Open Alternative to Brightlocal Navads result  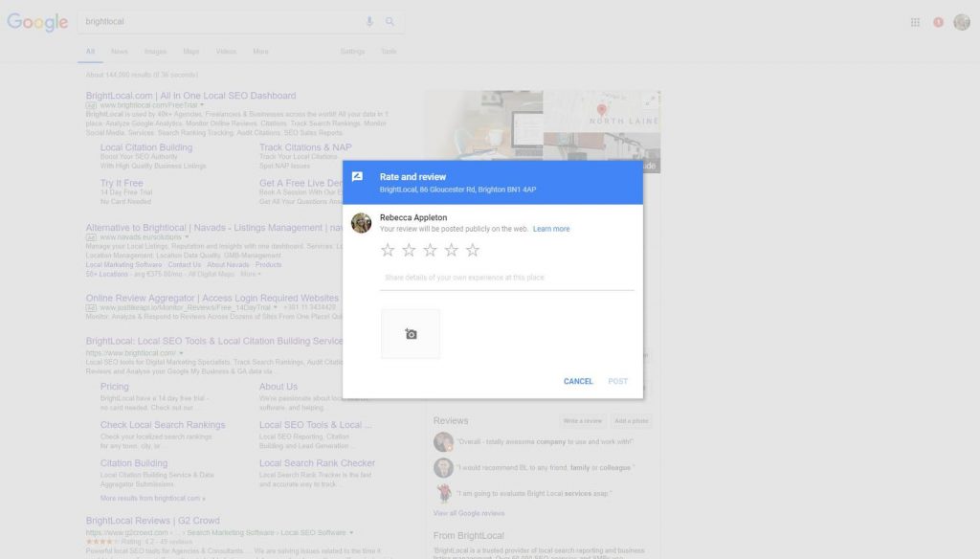(213, 228)
